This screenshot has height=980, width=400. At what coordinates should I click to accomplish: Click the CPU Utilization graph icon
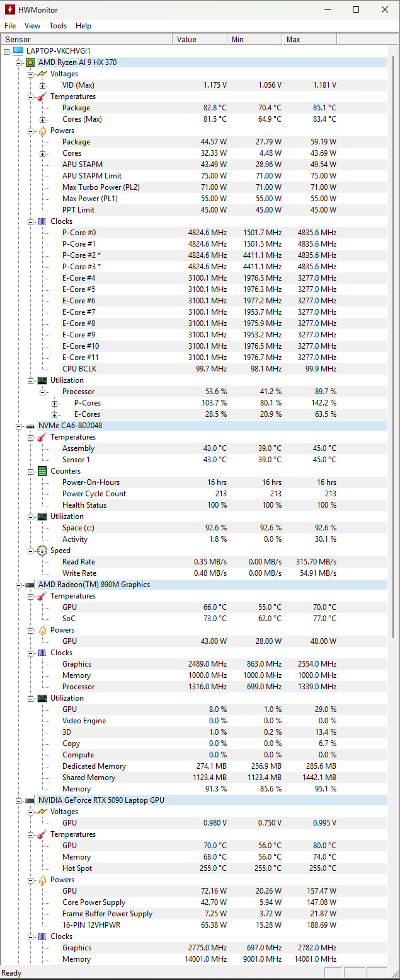[42, 380]
